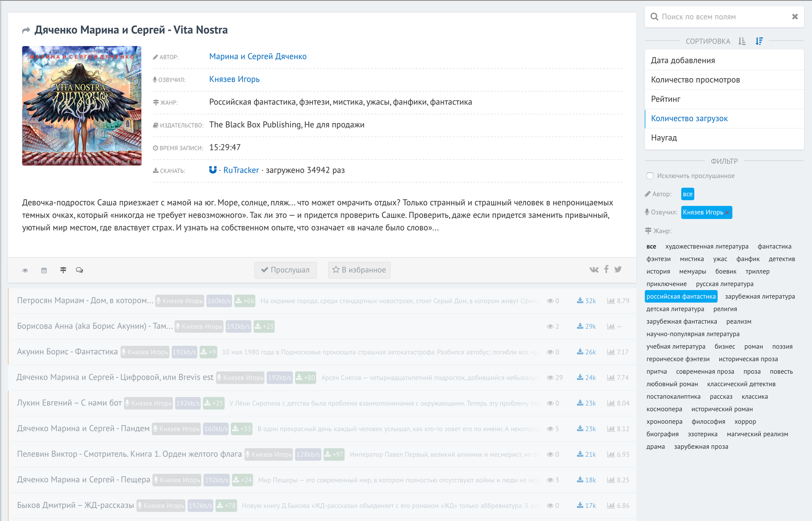Share on Facebook icon

606,269
